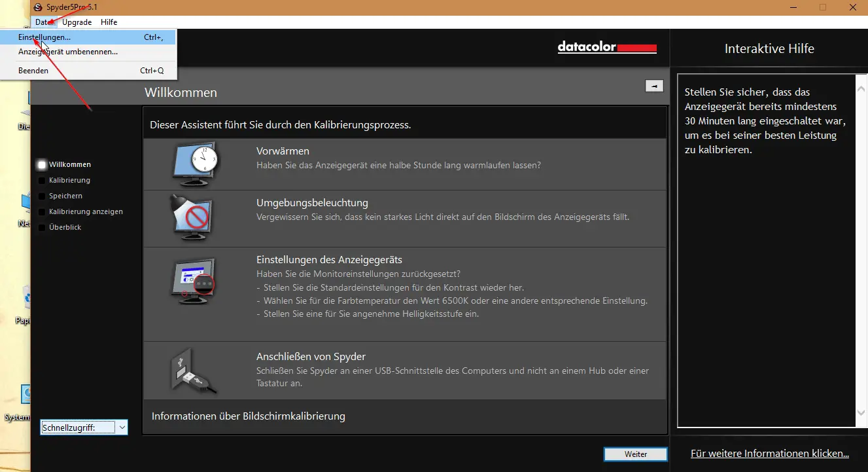868x472 pixels.
Task: Click the Vorwärmen heading
Action: (283, 151)
